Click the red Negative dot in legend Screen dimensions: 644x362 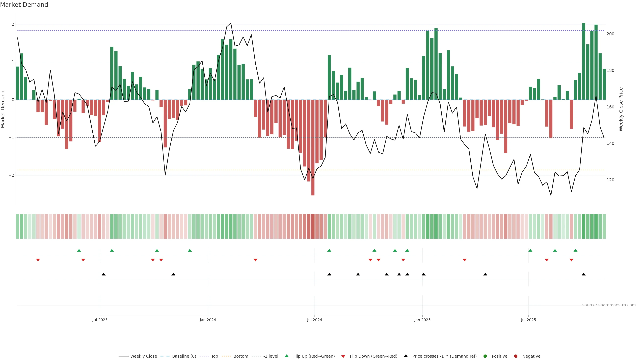pos(516,356)
